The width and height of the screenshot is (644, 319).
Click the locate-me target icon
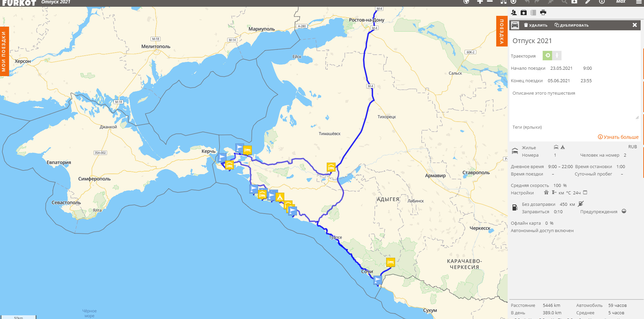click(x=513, y=1)
